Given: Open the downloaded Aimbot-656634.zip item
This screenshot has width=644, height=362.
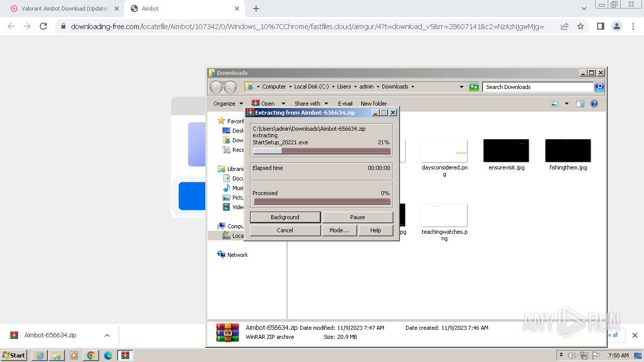Looking at the screenshot, I should [x=49, y=335].
